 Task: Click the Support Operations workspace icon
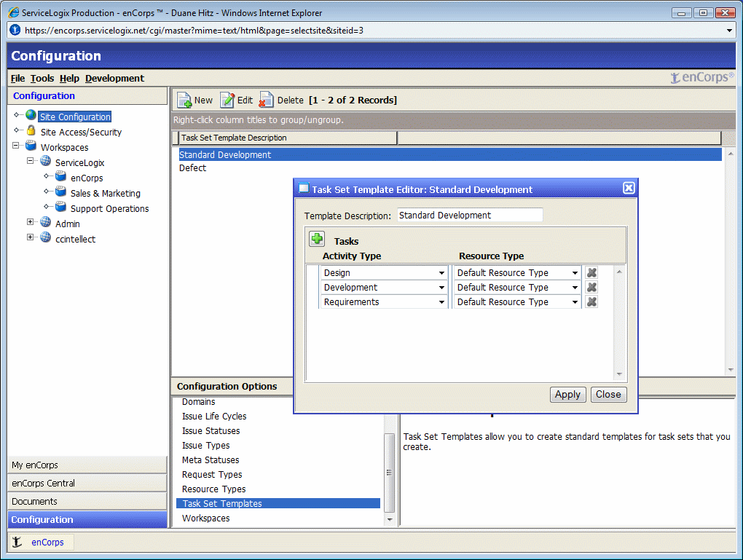[x=60, y=207]
